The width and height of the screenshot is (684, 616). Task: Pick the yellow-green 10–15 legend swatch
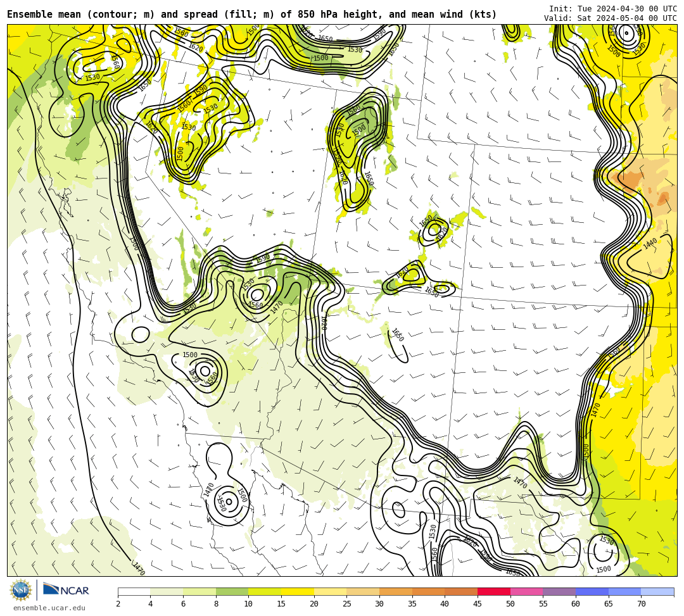[x=265, y=591]
